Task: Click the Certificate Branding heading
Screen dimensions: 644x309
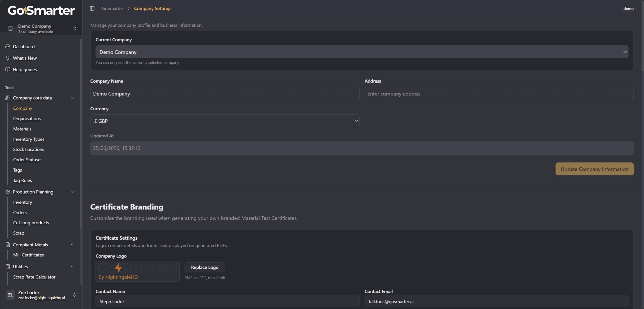Action: (x=126, y=207)
